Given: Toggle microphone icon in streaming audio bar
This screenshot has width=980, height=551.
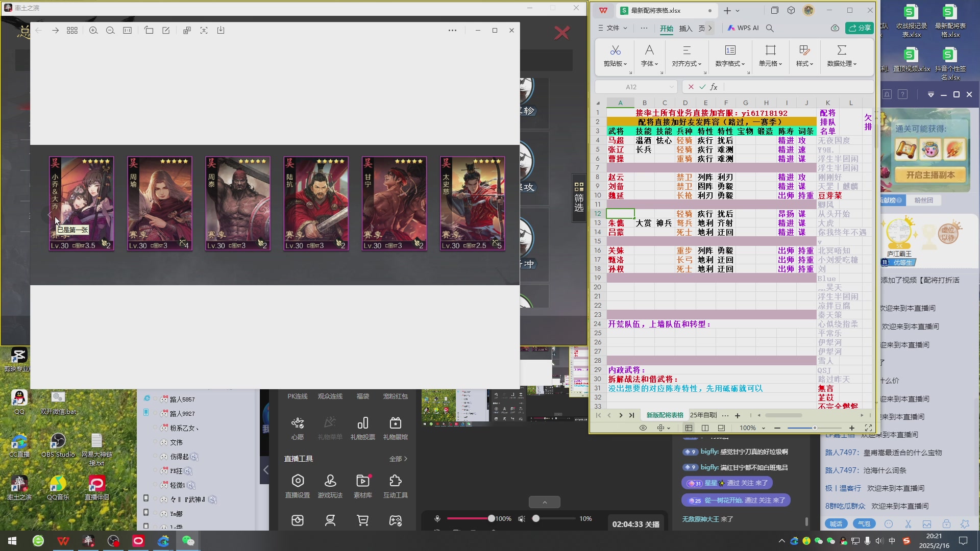Looking at the screenshot, I should [437, 518].
